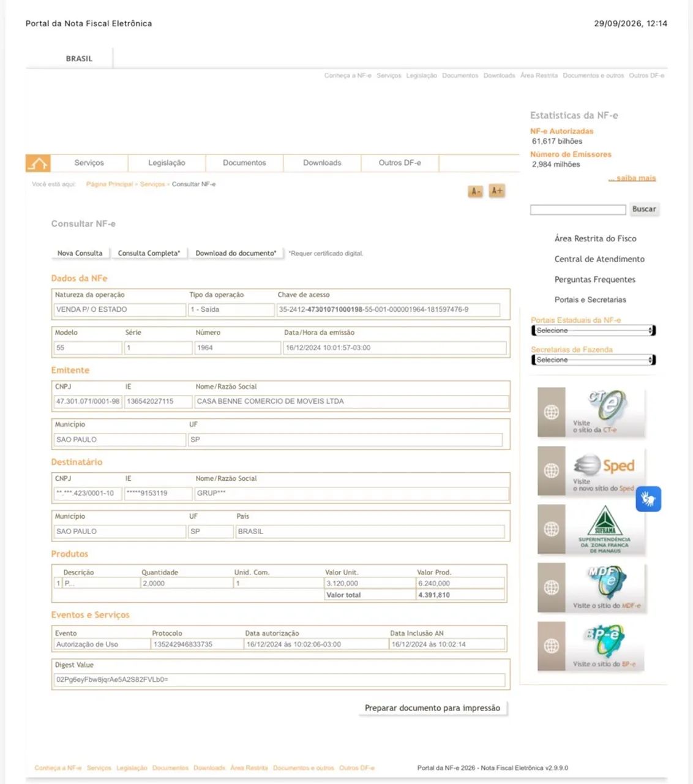Visit the MDF-e site banner
The width and height of the screenshot is (693, 784).
(591, 588)
